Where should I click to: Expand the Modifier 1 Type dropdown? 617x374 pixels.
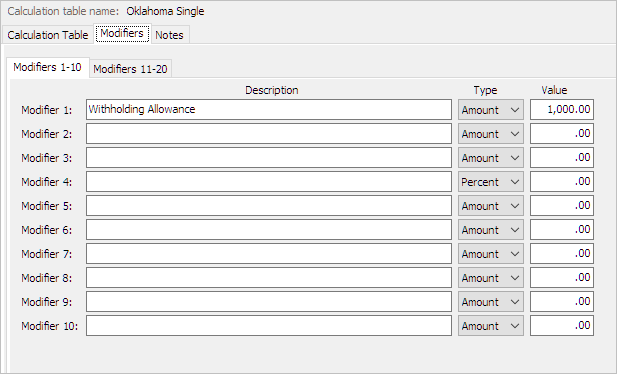coord(491,109)
